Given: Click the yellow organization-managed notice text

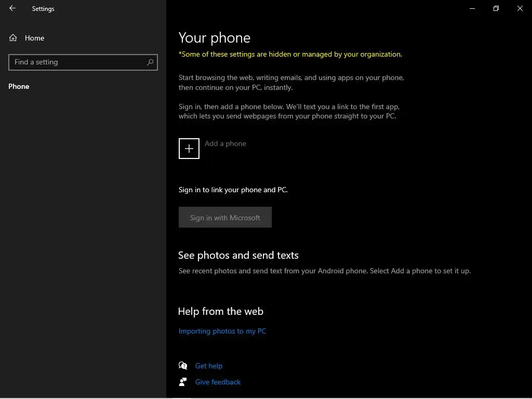Looking at the screenshot, I should 290,54.
